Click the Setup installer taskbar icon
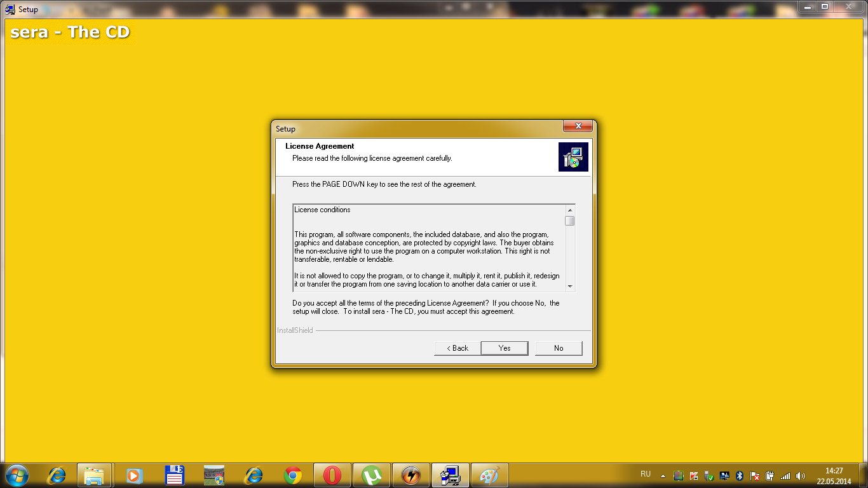 pos(451,475)
